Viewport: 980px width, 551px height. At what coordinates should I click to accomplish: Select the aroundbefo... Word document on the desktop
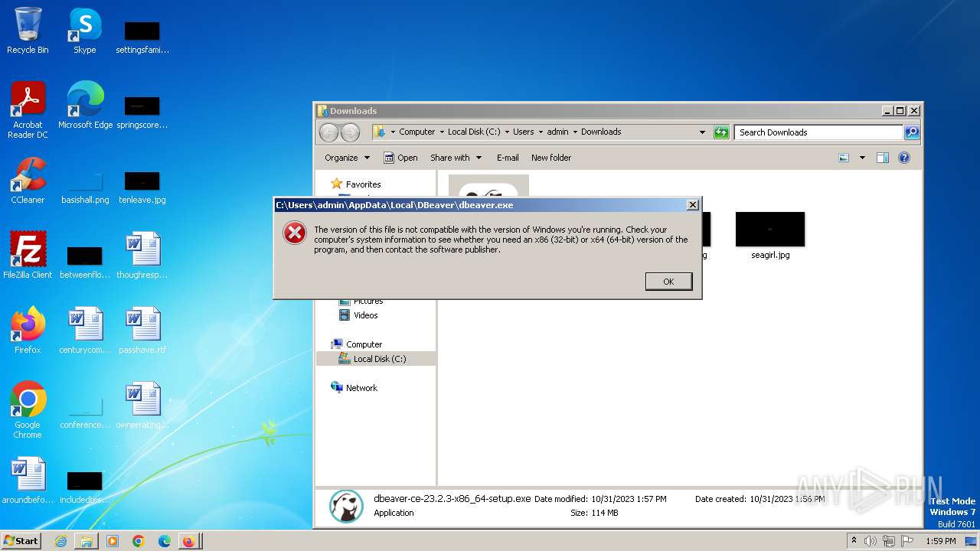(x=28, y=481)
